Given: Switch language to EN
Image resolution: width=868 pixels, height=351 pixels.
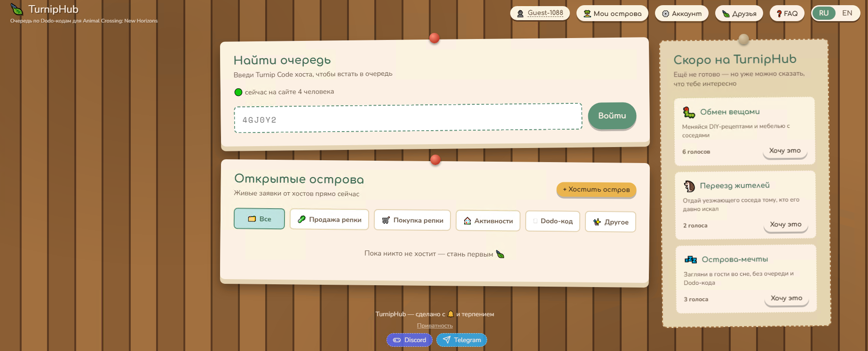Looking at the screenshot, I should point(847,13).
